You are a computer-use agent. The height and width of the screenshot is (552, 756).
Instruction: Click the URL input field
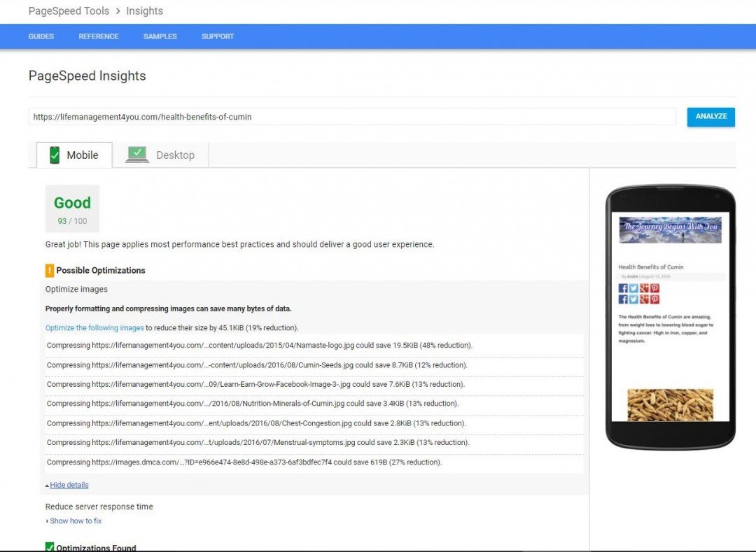tap(352, 117)
